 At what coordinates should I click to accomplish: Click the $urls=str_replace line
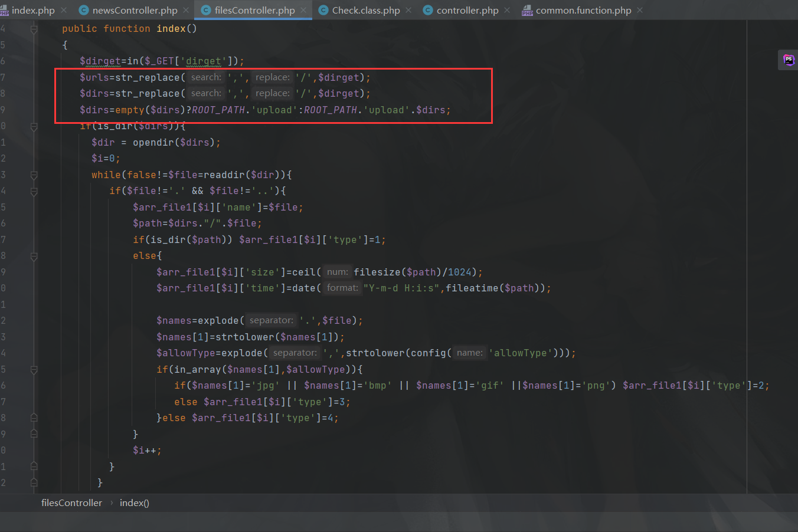click(x=225, y=77)
